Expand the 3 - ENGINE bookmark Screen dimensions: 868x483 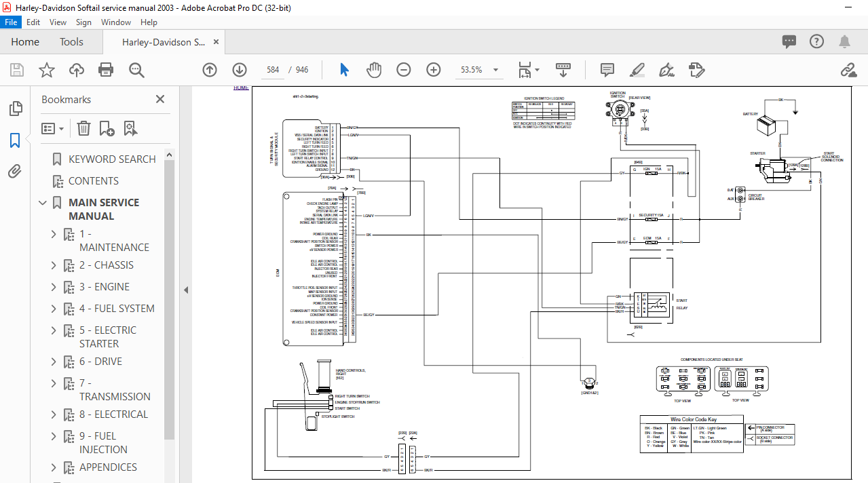click(54, 287)
